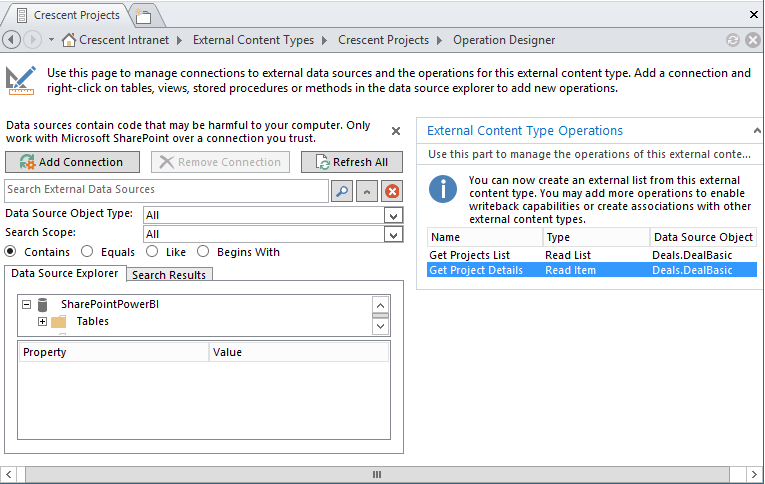The height and width of the screenshot is (484, 765).
Task: Click the blue information icon
Action: 443,189
